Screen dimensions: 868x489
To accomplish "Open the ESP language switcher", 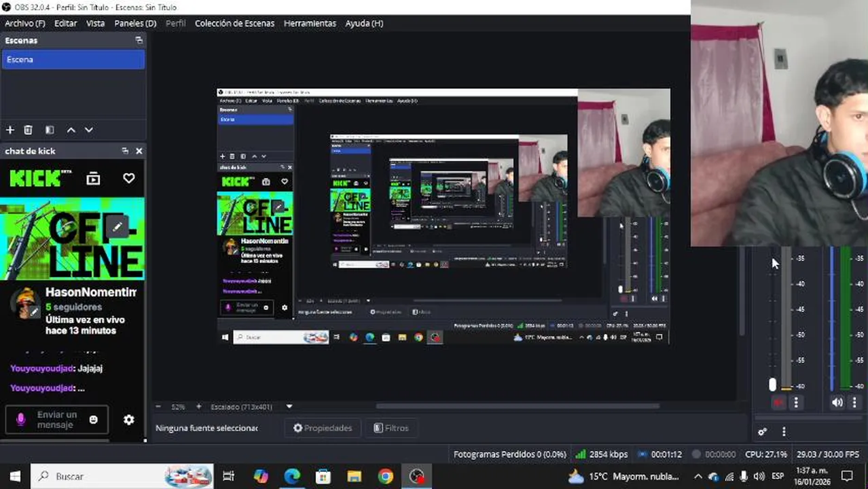I will coord(778,476).
